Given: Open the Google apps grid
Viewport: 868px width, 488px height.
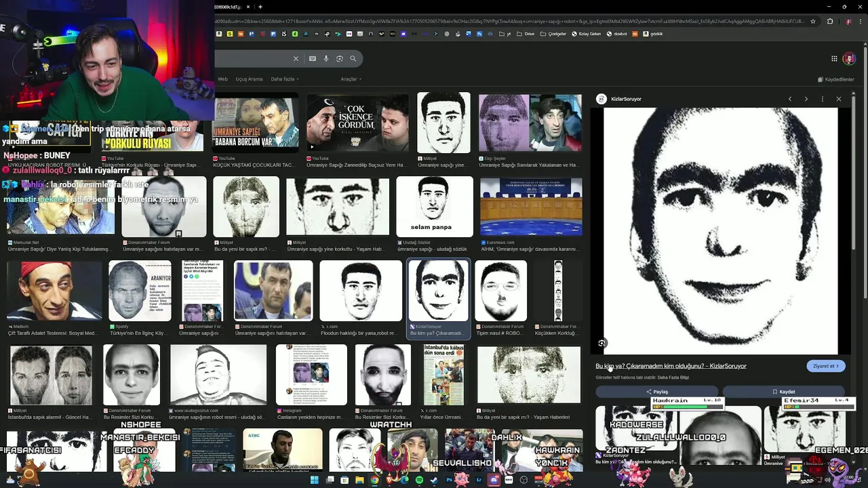Looking at the screenshot, I should pyautogui.click(x=834, y=59).
